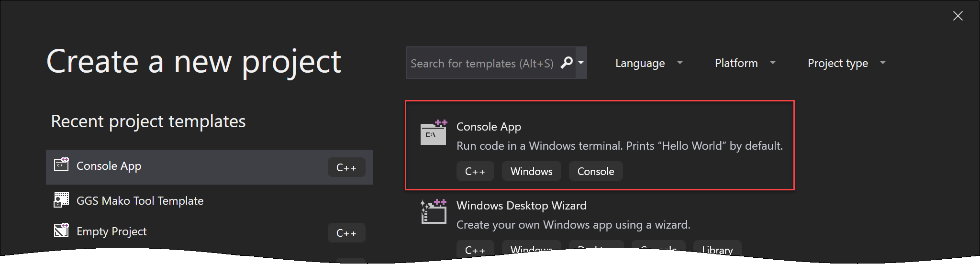Expand the Platform filter dropdown
Viewport: 980px width, 264px height.
tap(745, 63)
